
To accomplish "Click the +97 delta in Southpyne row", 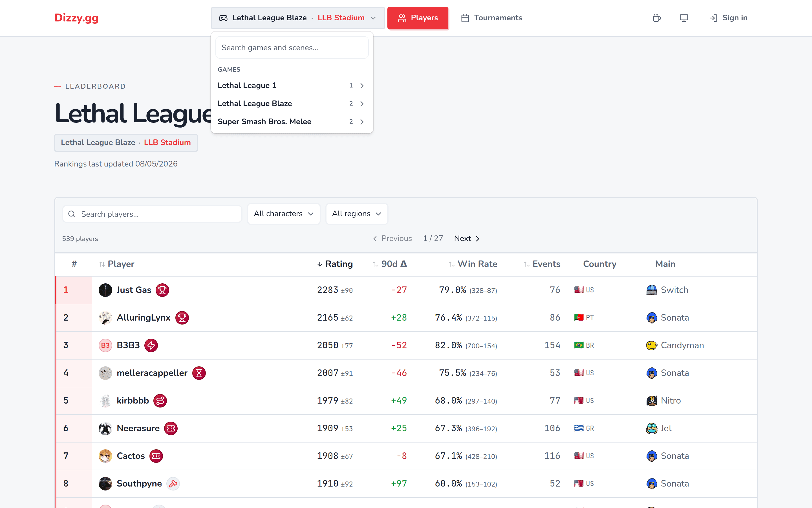I will 399,483.
